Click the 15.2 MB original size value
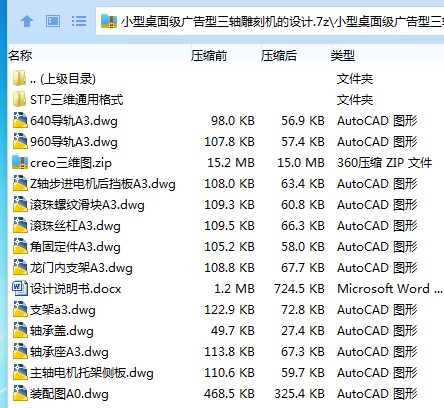The width and height of the screenshot is (444, 408). tap(231, 163)
